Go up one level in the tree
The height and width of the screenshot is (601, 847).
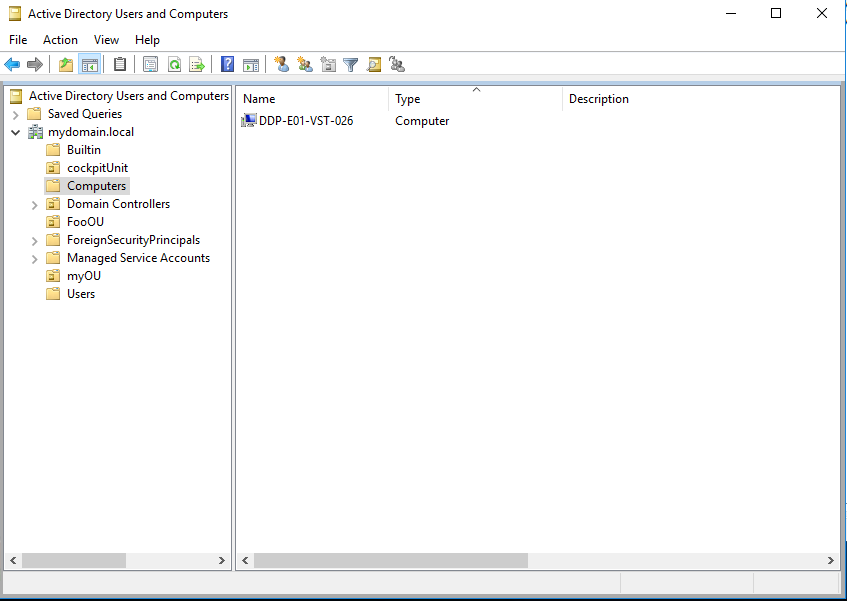(66, 65)
